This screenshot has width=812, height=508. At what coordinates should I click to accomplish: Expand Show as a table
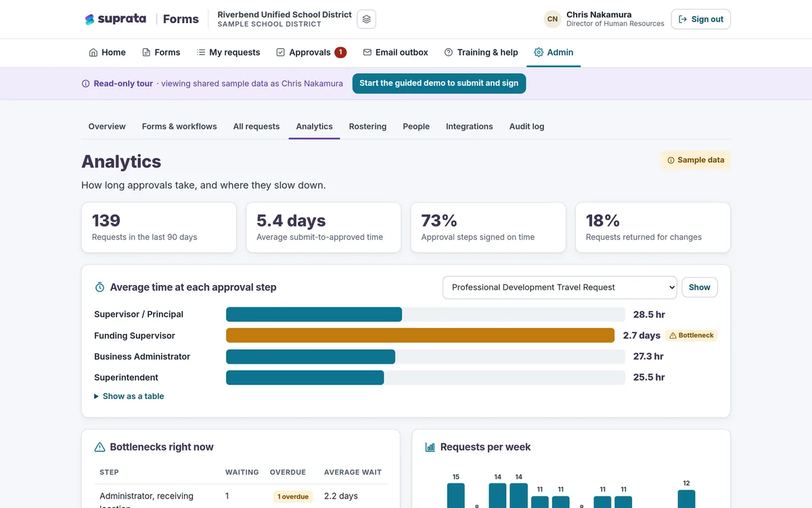(129, 396)
